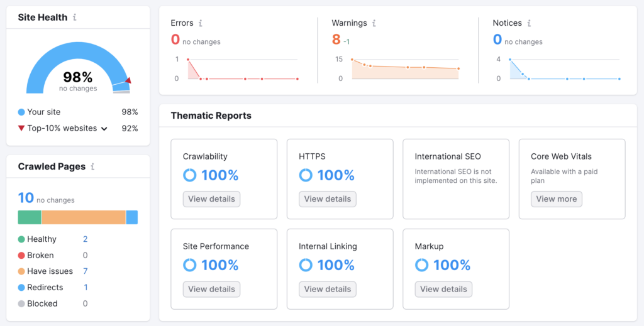Click the Errors info icon
Viewport: 644px width, 326px height.
[x=201, y=23]
